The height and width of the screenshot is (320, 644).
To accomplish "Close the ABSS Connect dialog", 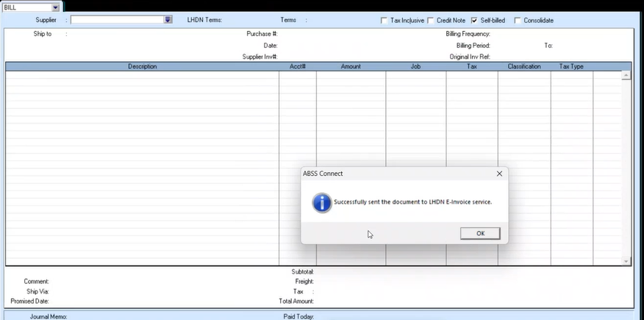I will pos(499,174).
